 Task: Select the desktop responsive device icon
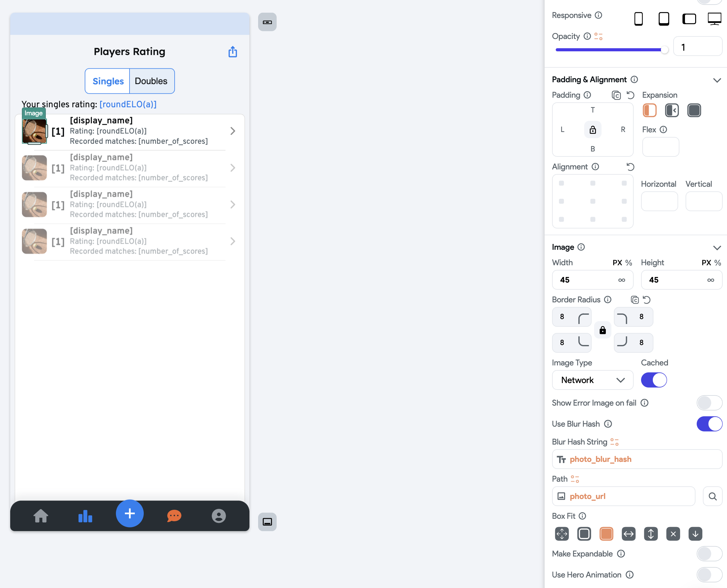point(714,19)
